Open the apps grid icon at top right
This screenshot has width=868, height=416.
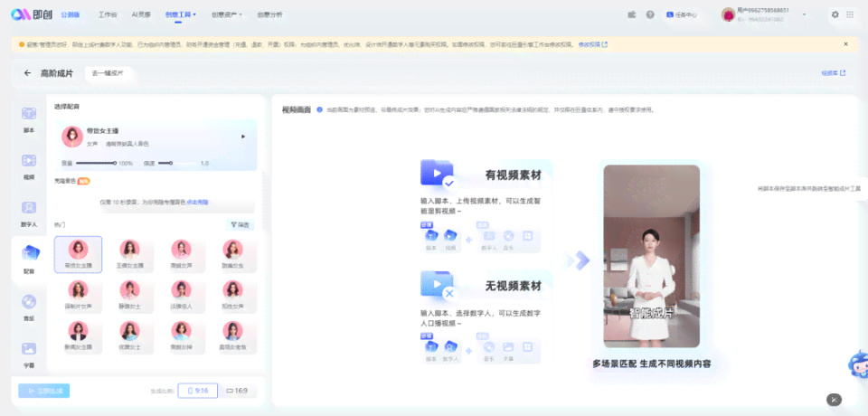pyautogui.click(x=850, y=15)
